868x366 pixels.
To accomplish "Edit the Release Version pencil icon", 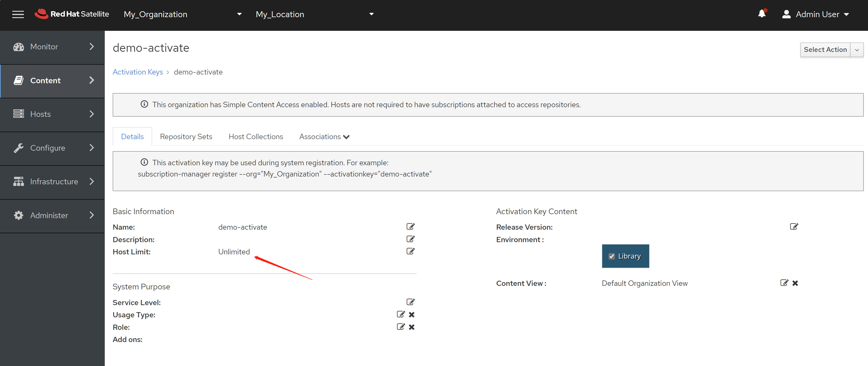I will point(794,227).
